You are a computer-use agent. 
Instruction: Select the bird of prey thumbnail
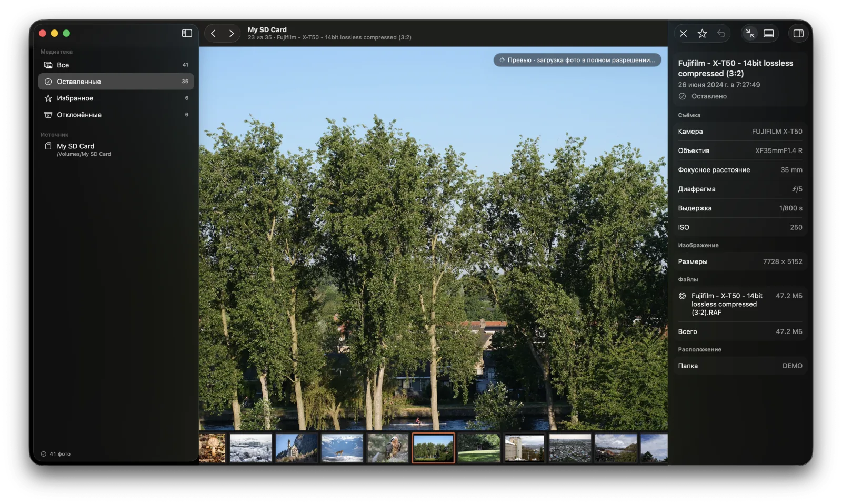[388, 448]
